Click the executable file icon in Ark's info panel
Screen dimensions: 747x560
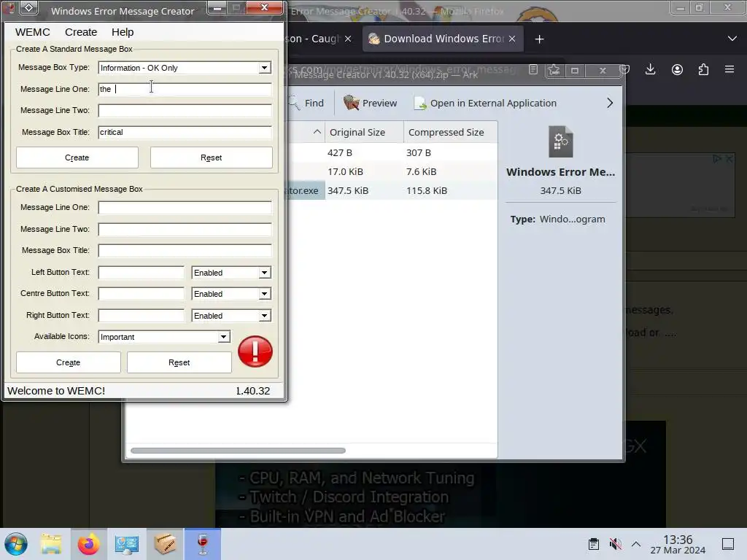[561, 141]
